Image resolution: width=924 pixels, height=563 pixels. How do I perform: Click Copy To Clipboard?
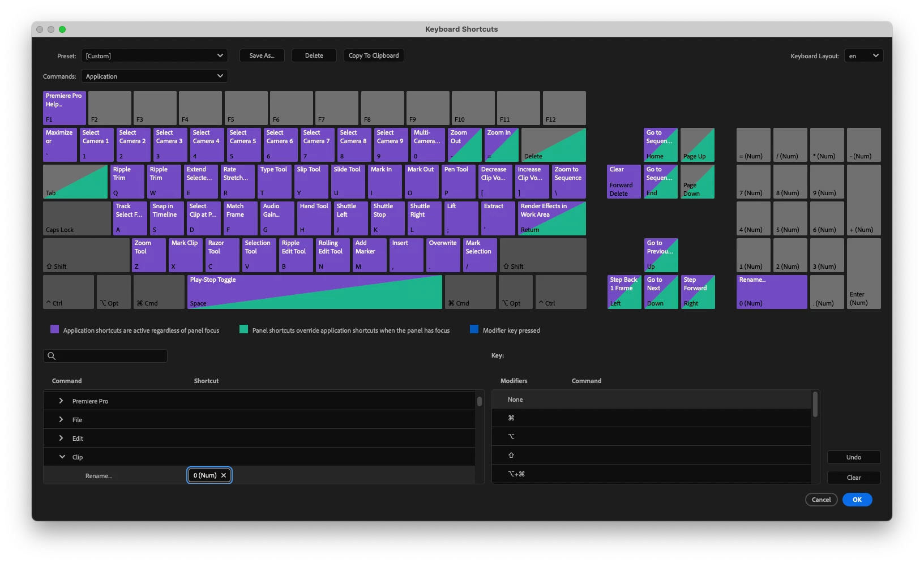[374, 55]
